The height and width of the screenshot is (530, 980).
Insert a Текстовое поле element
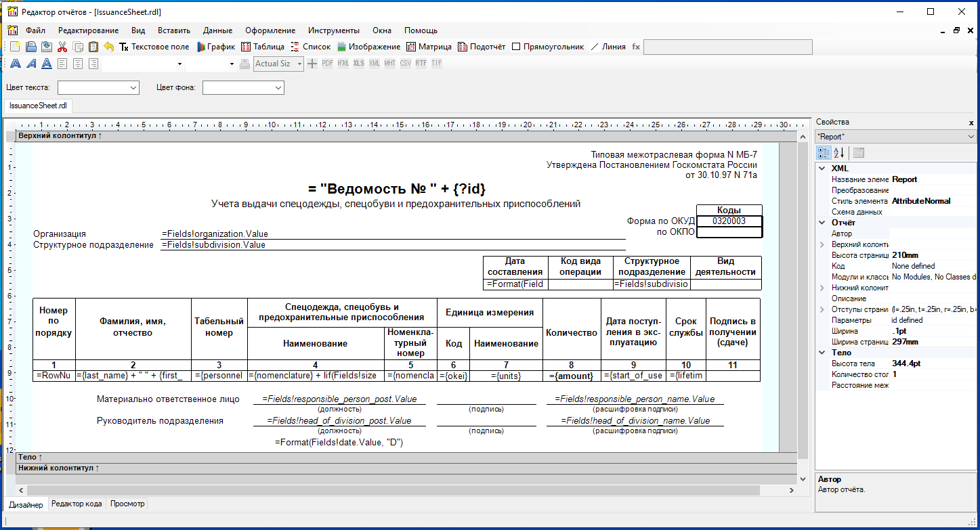pos(154,47)
